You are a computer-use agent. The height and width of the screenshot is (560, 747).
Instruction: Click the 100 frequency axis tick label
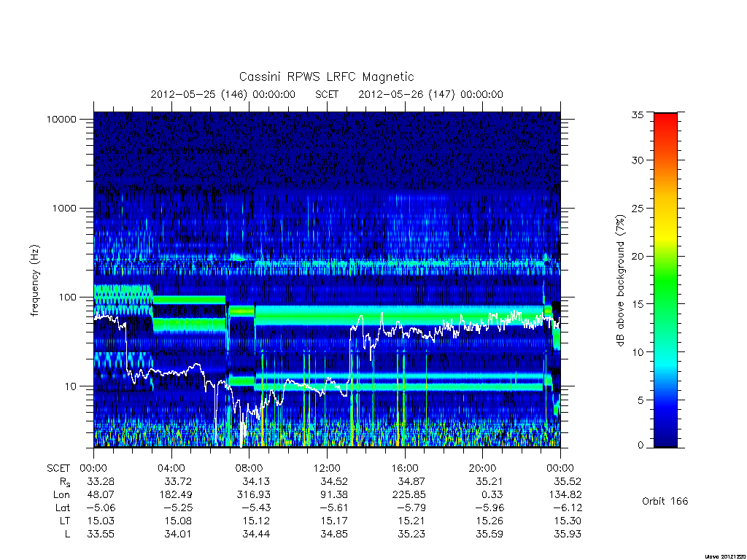point(68,297)
